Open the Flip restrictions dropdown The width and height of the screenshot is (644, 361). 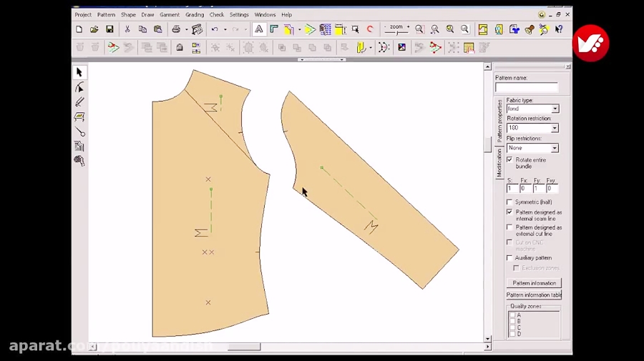click(555, 148)
